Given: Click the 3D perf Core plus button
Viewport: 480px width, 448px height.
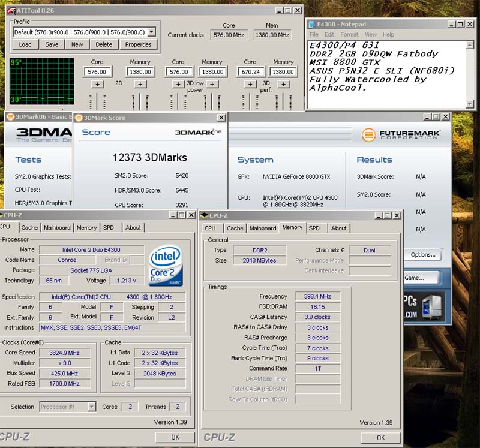Looking at the screenshot, I should 250,84.
